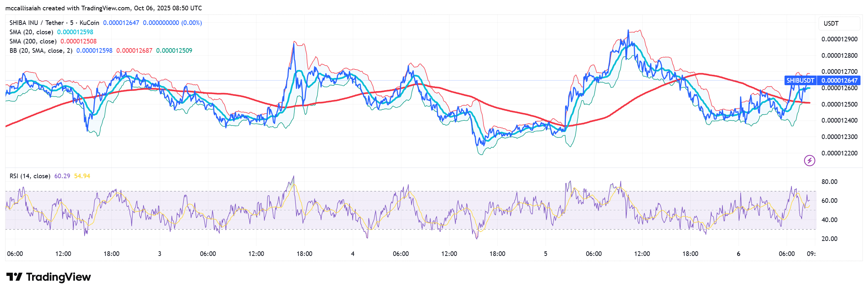
Task: Click the blue SHIBUSDT price tag
Action: (800, 81)
